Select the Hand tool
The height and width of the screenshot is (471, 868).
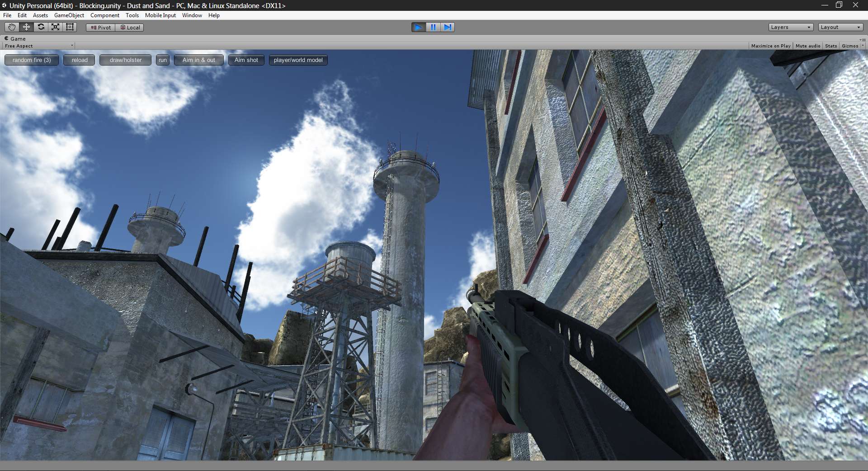pos(12,27)
